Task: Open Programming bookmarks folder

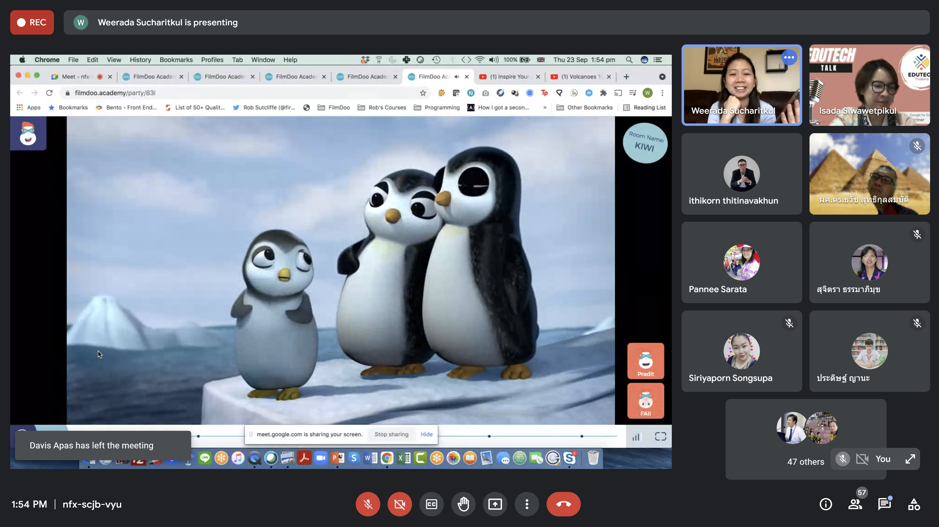Action: [x=437, y=108]
